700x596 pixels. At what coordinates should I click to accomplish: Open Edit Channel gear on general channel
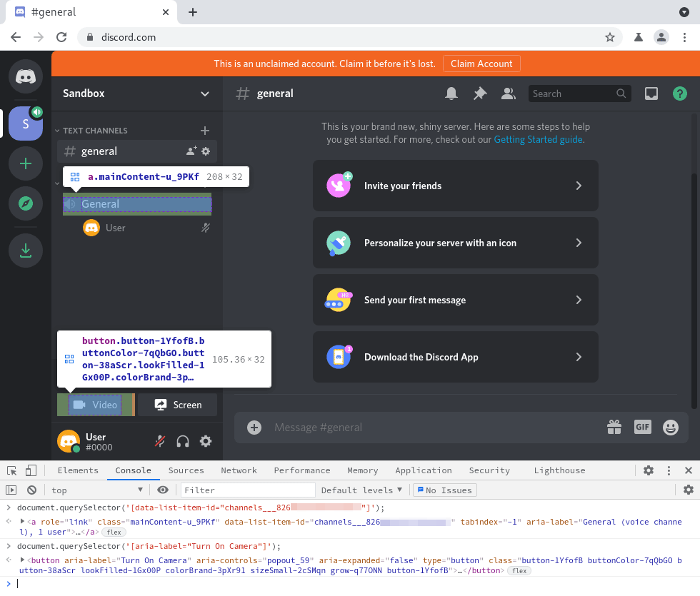pos(206,151)
